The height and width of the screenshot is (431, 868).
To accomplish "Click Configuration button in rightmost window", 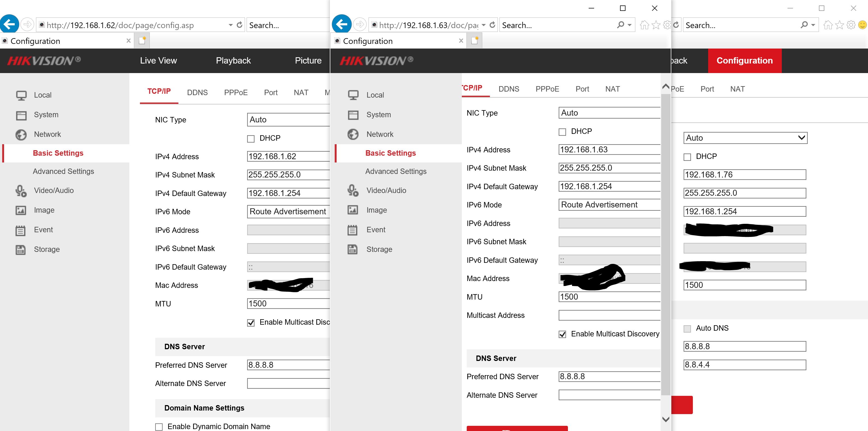I will (744, 61).
